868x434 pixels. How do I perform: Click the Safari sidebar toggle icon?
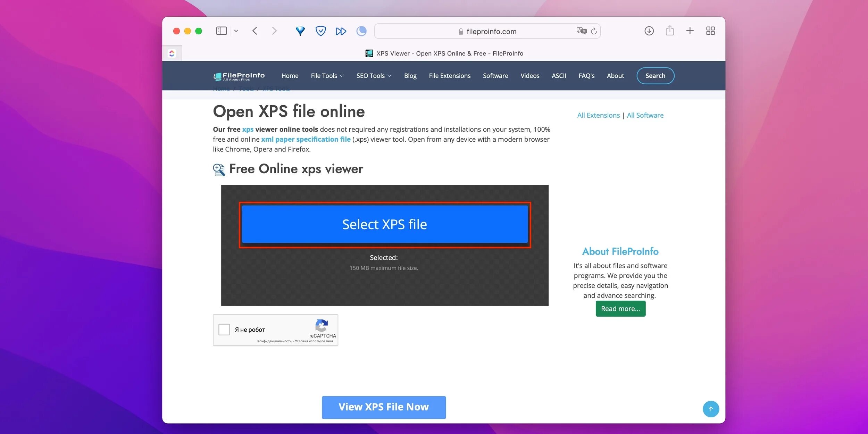[x=221, y=31]
